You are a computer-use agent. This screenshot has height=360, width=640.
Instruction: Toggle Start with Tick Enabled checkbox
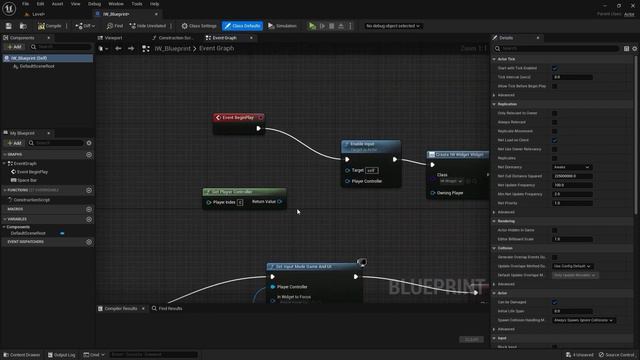(554, 68)
